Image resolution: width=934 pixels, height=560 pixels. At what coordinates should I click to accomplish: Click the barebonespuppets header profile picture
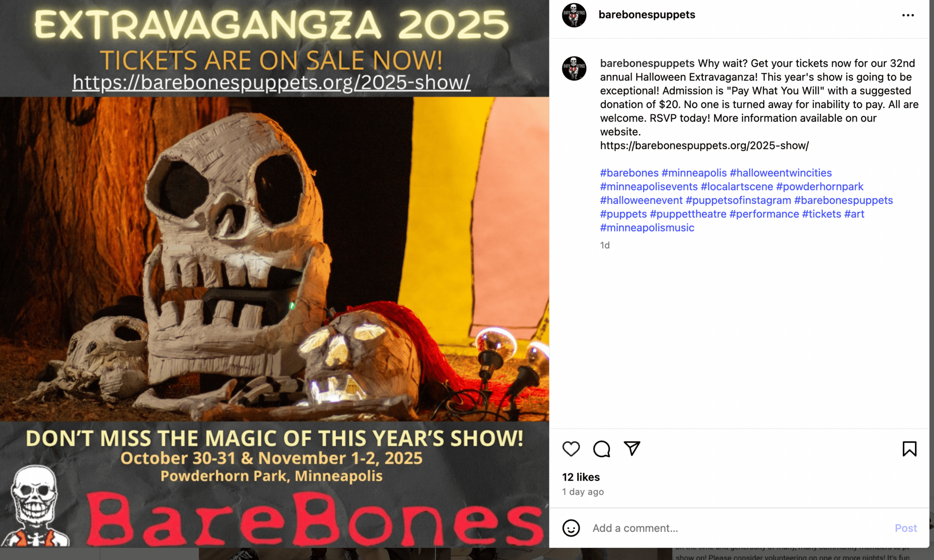coord(574,15)
